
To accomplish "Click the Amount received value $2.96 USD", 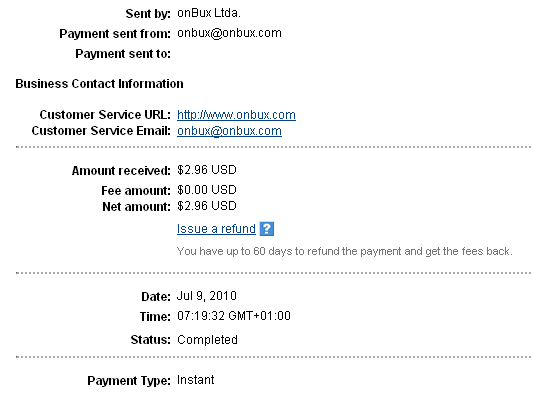I will click(207, 170).
